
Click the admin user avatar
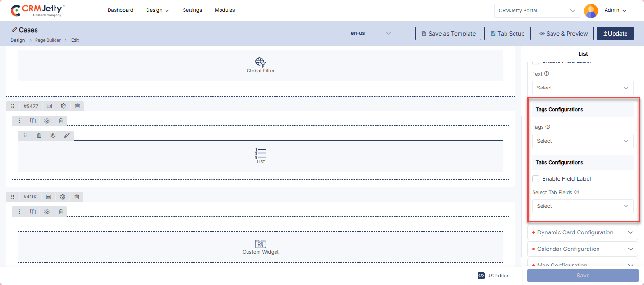click(590, 10)
